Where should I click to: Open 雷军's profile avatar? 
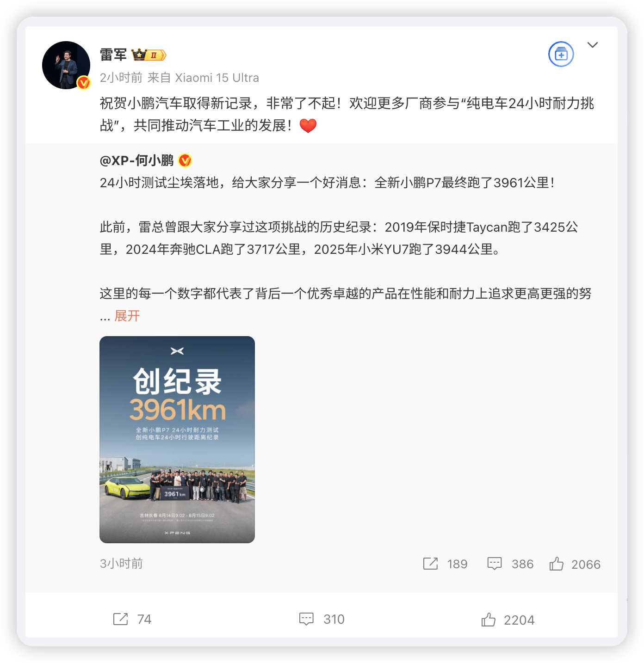point(66,65)
